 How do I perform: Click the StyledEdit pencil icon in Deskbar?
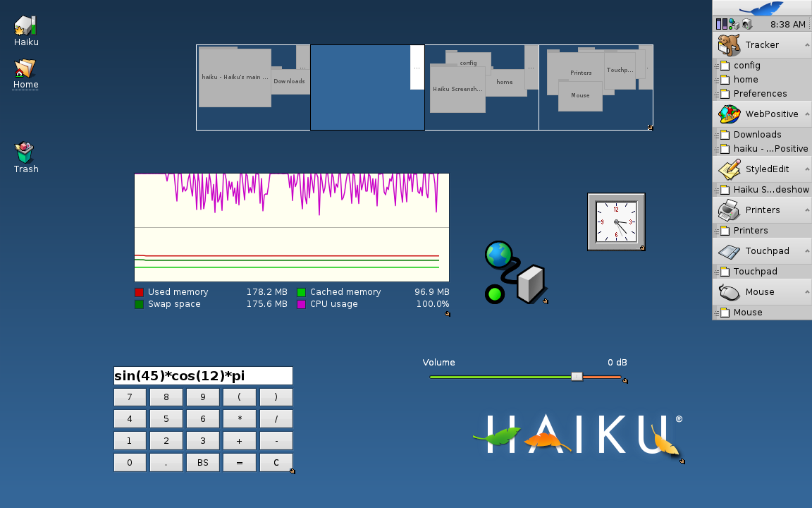pos(729,169)
